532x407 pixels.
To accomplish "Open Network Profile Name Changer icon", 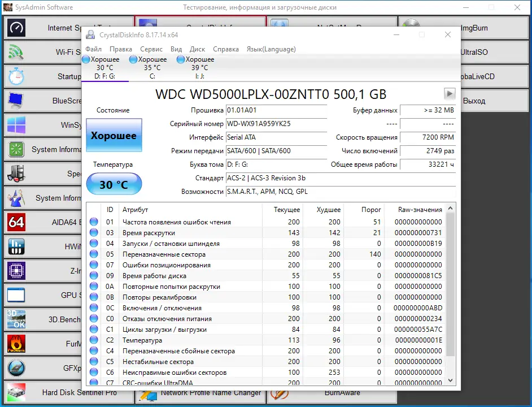I will tap(148, 396).
